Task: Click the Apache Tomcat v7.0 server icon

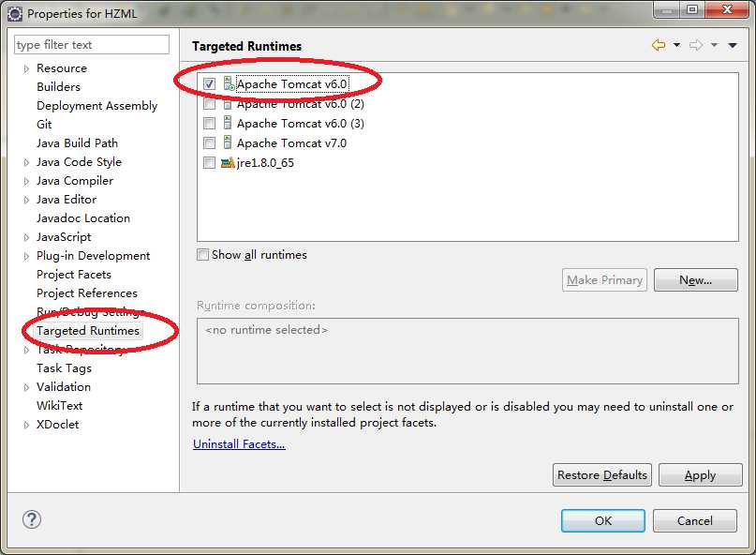Action: pyautogui.click(x=228, y=142)
